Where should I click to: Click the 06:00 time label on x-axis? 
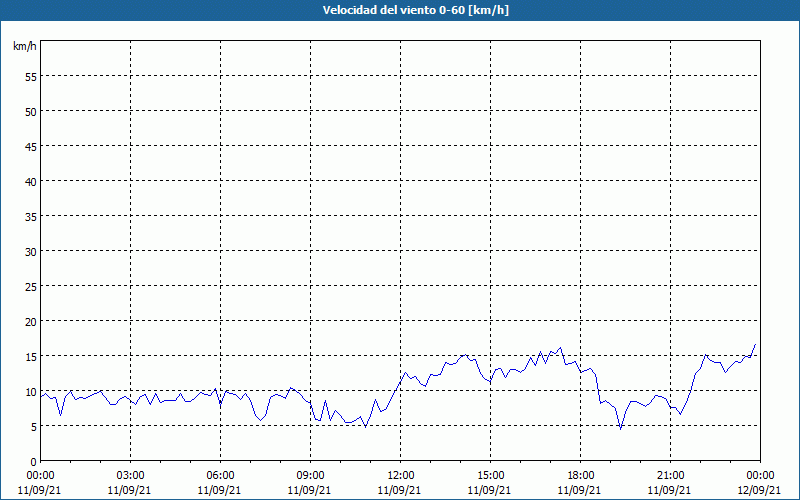tap(220, 476)
